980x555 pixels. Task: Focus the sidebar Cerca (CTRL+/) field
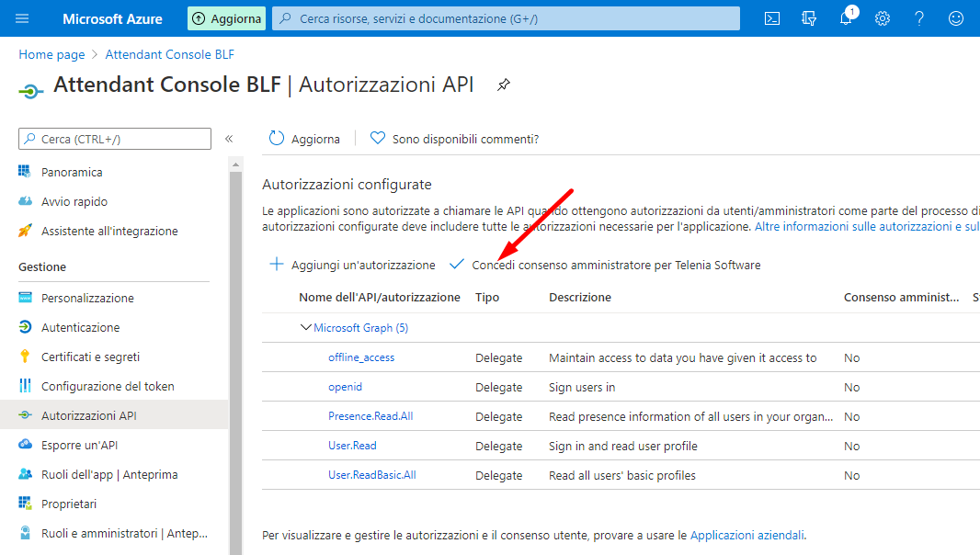[115, 139]
